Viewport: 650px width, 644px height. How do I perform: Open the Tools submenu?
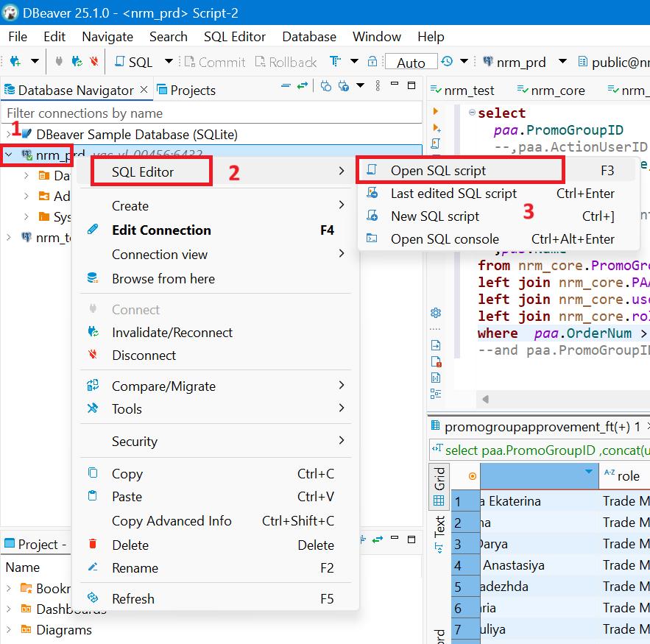215,409
